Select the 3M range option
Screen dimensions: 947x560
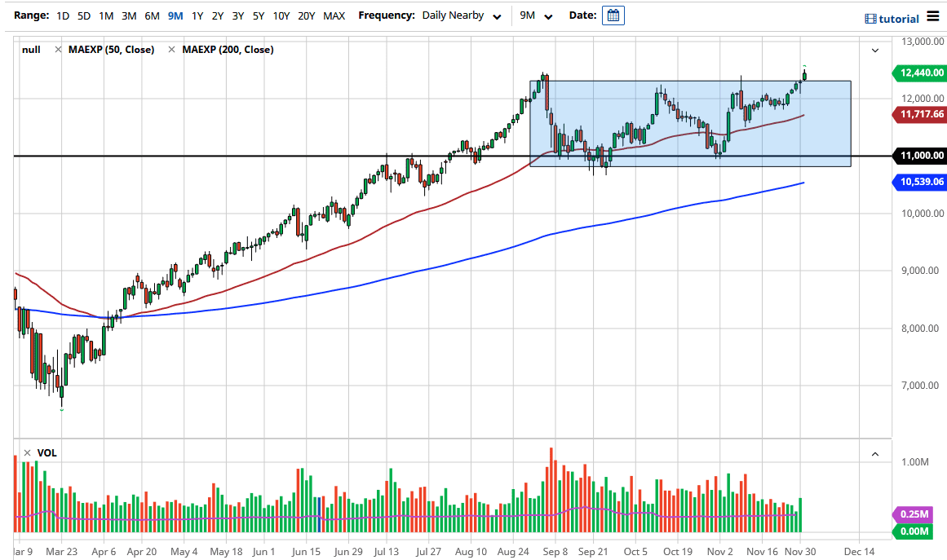click(129, 15)
